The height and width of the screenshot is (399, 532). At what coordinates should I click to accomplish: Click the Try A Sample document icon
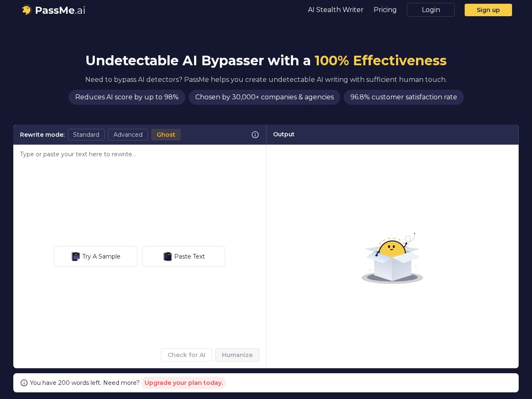[76, 256]
